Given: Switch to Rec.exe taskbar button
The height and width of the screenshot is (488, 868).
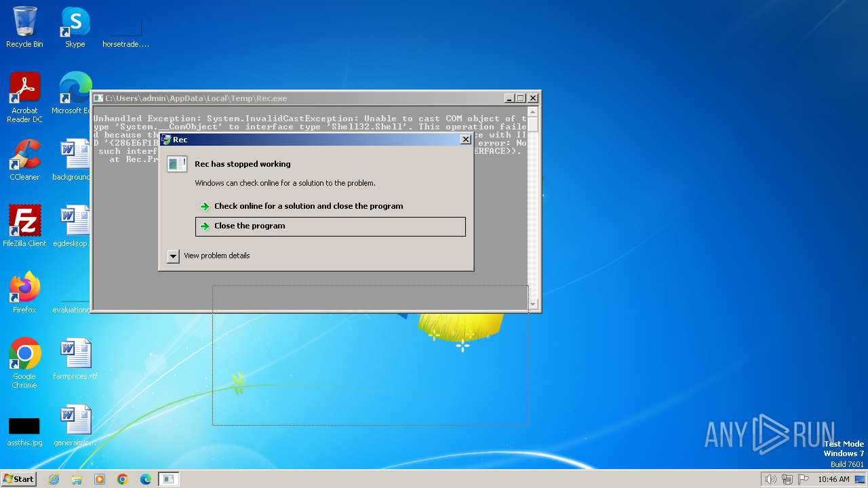Looking at the screenshot, I should click(169, 479).
